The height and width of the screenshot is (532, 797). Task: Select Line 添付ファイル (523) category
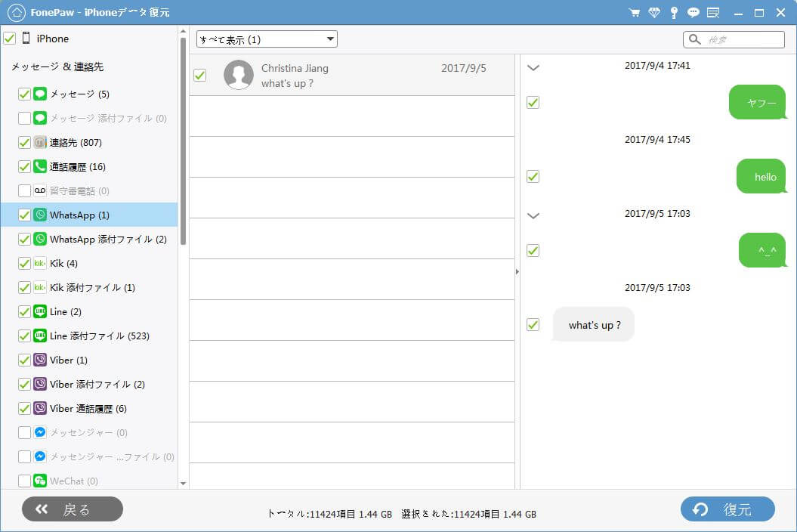(100, 336)
